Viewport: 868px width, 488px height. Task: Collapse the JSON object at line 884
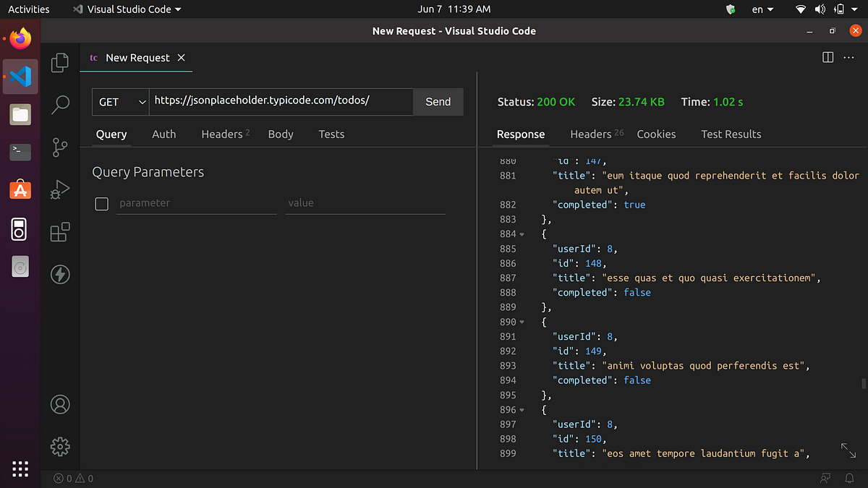[522, 234]
